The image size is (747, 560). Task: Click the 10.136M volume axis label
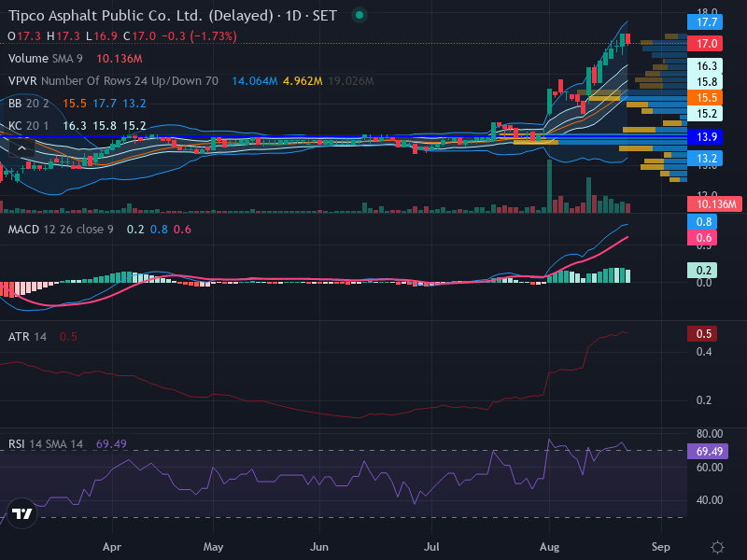(714, 204)
